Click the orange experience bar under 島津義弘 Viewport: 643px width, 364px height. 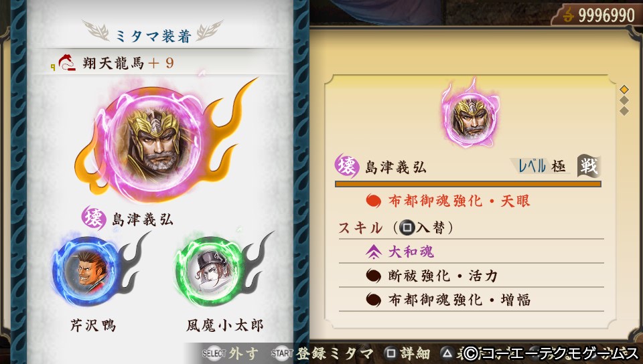coord(468,184)
